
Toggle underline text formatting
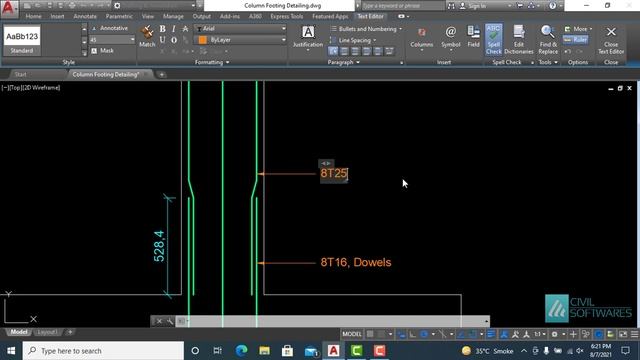point(162,40)
